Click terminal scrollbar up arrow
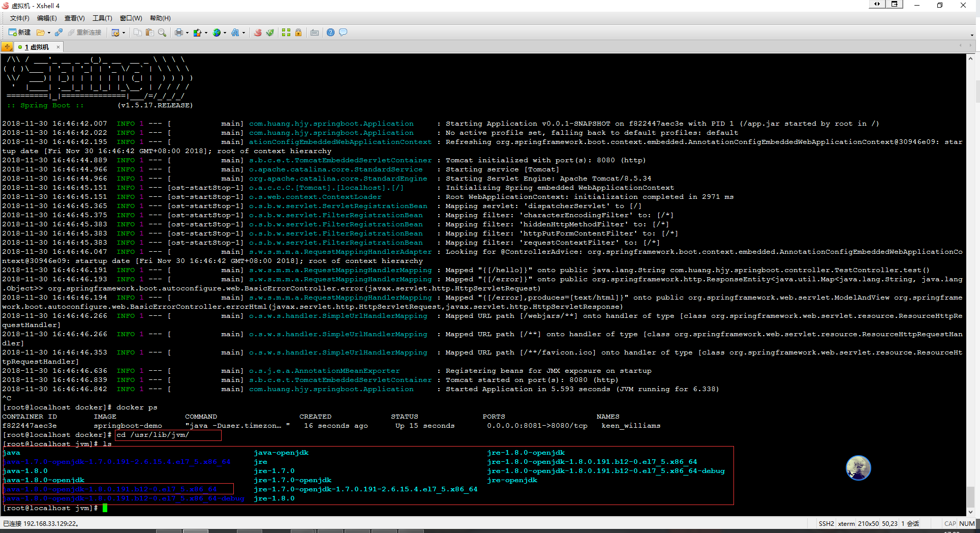The height and width of the screenshot is (533, 980). click(970, 58)
